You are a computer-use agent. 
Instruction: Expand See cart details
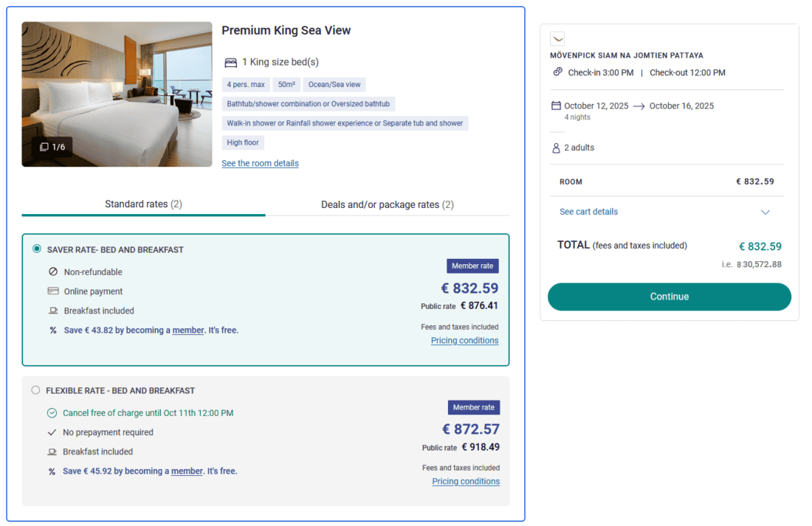(588, 212)
